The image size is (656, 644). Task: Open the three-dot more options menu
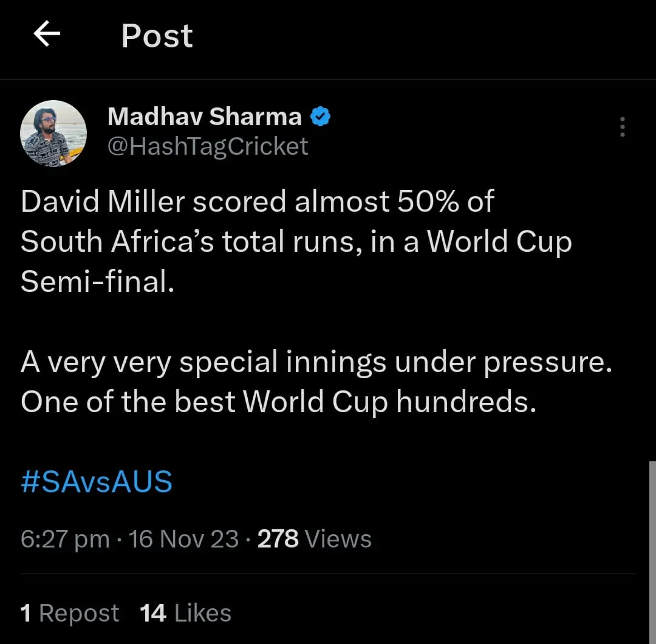[623, 127]
